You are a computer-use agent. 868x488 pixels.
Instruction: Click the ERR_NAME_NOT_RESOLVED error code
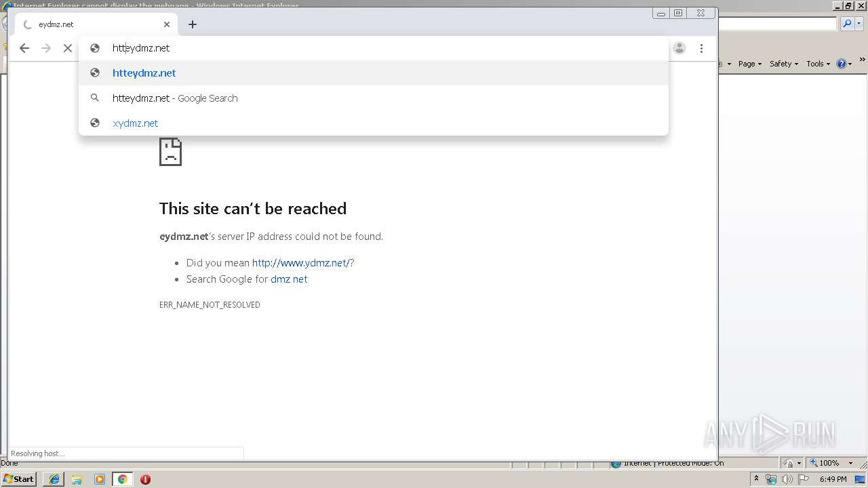click(210, 305)
